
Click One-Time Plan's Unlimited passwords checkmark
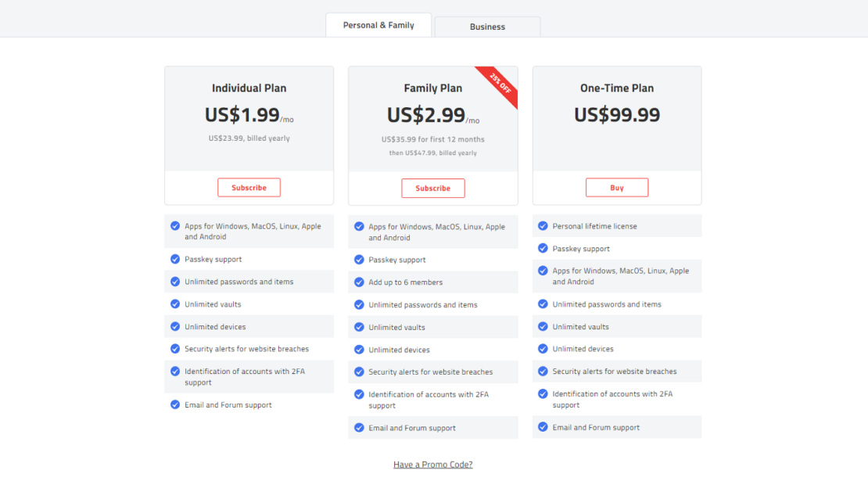(543, 304)
